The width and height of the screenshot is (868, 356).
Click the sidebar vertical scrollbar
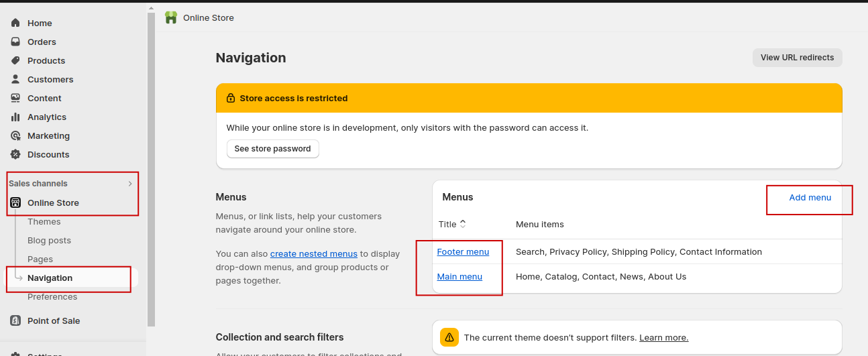pos(151,168)
